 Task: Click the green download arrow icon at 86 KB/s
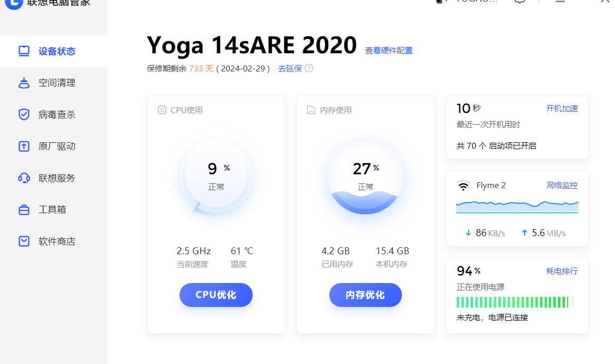coord(468,233)
